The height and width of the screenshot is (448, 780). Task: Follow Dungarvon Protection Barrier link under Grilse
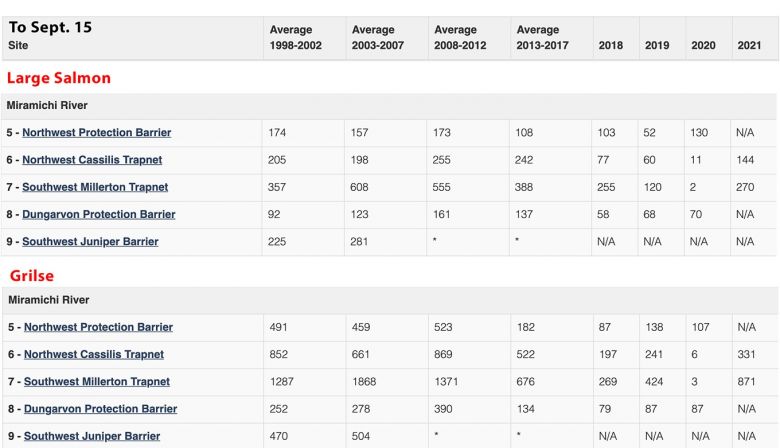pos(100,408)
